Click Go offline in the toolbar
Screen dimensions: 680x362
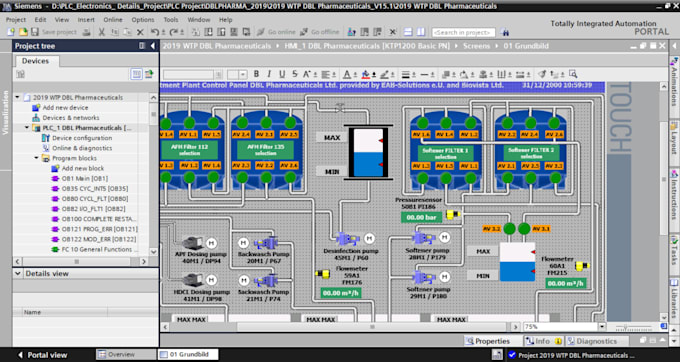click(x=319, y=32)
